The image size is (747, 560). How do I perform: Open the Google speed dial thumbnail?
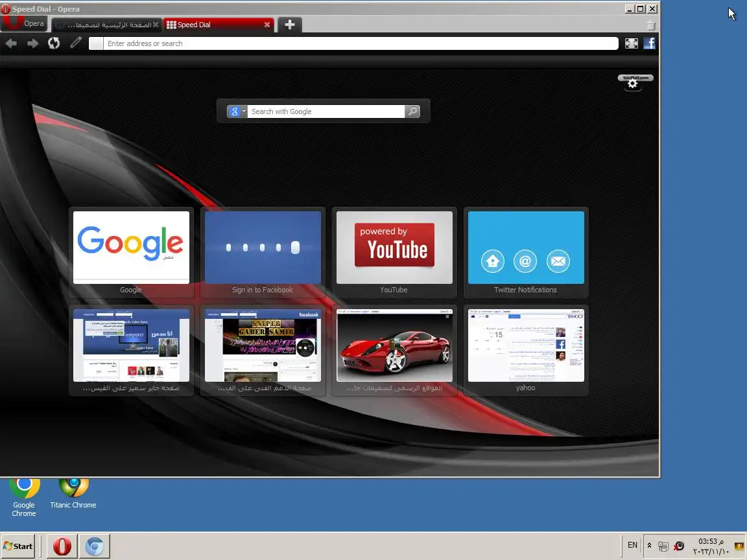click(x=131, y=248)
